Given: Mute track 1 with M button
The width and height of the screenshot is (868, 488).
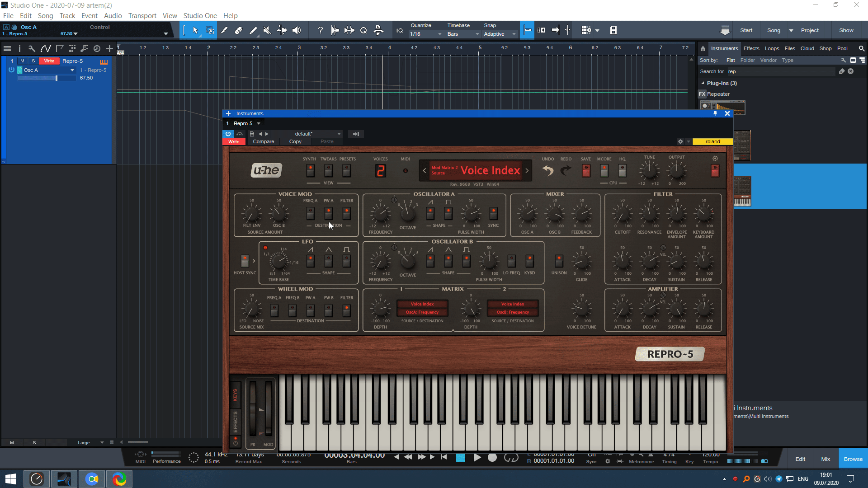Looking at the screenshot, I should 22,61.
